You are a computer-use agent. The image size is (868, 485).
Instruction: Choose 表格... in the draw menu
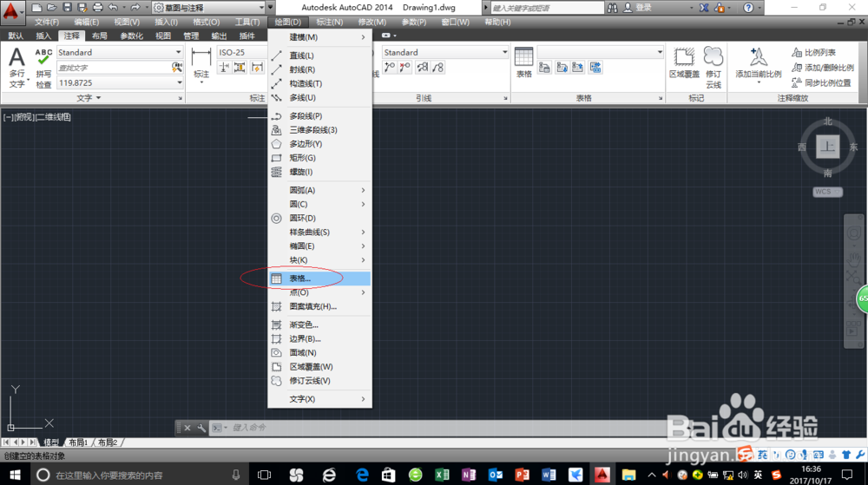tap(319, 279)
